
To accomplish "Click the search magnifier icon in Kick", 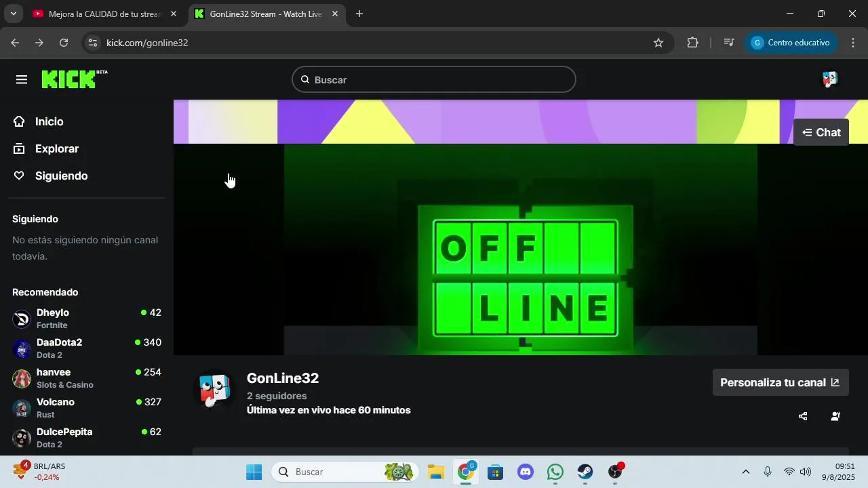I will click(305, 79).
